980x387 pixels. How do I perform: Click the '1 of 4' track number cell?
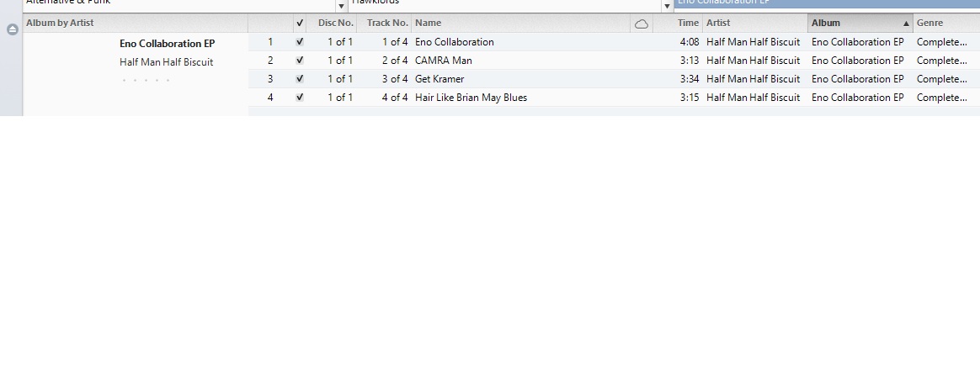pyautogui.click(x=395, y=42)
